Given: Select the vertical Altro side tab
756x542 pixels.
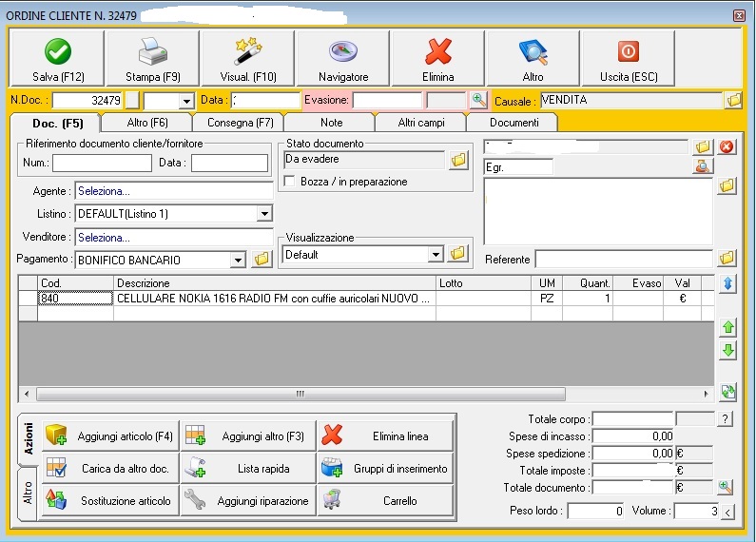Looking at the screenshot, I should (28, 494).
